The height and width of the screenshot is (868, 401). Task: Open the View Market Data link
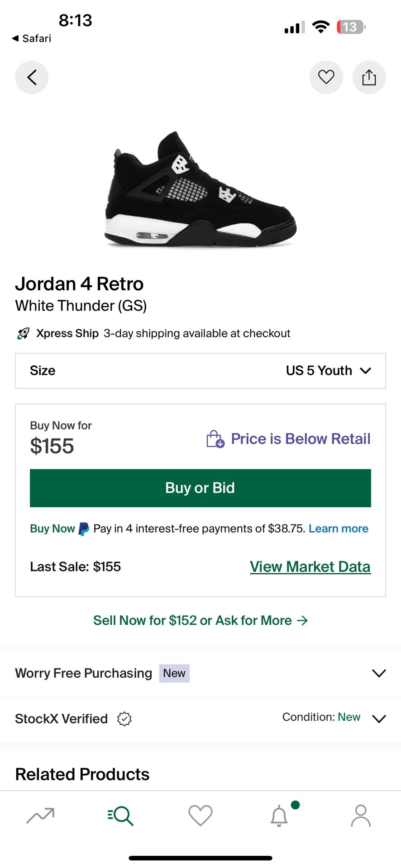click(x=310, y=566)
